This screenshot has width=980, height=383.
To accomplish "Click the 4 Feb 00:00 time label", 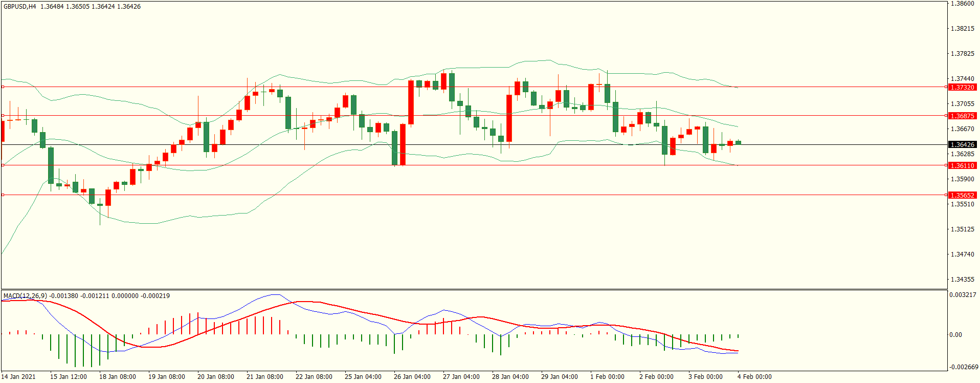I will pos(754,377).
